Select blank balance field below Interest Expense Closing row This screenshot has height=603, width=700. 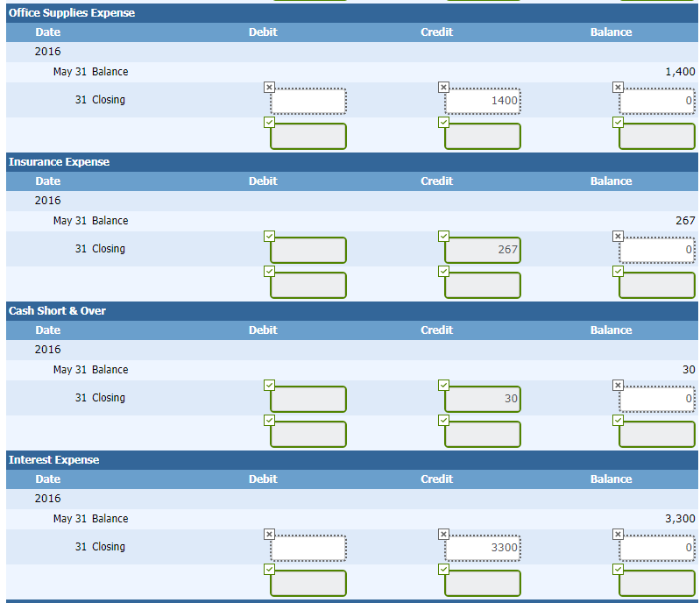tap(657, 584)
